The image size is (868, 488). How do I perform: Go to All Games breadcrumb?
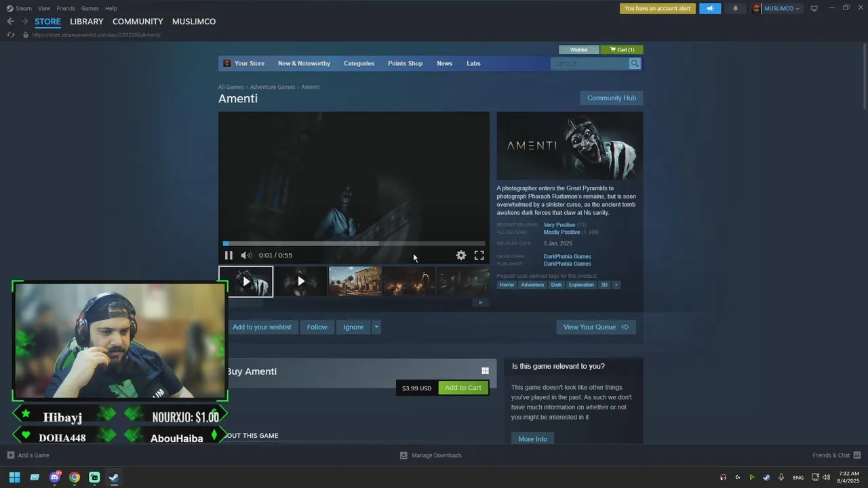[231, 87]
